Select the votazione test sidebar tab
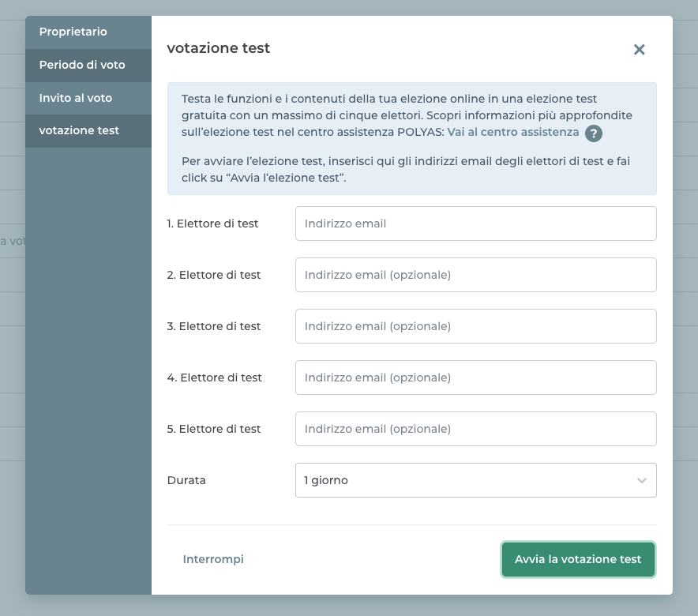The image size is (698, 616). [79, 130]
